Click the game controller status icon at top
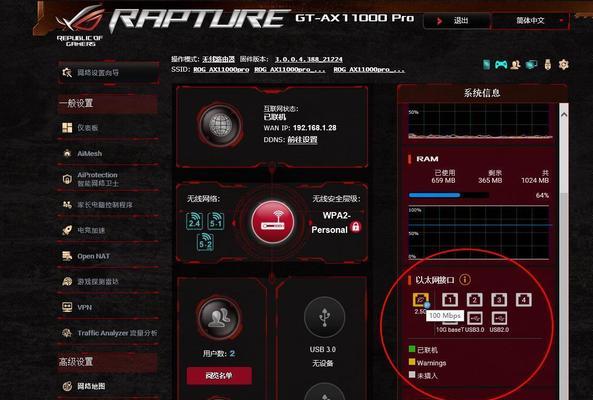This screenshot has width=593, height=400. click(501, 65)
